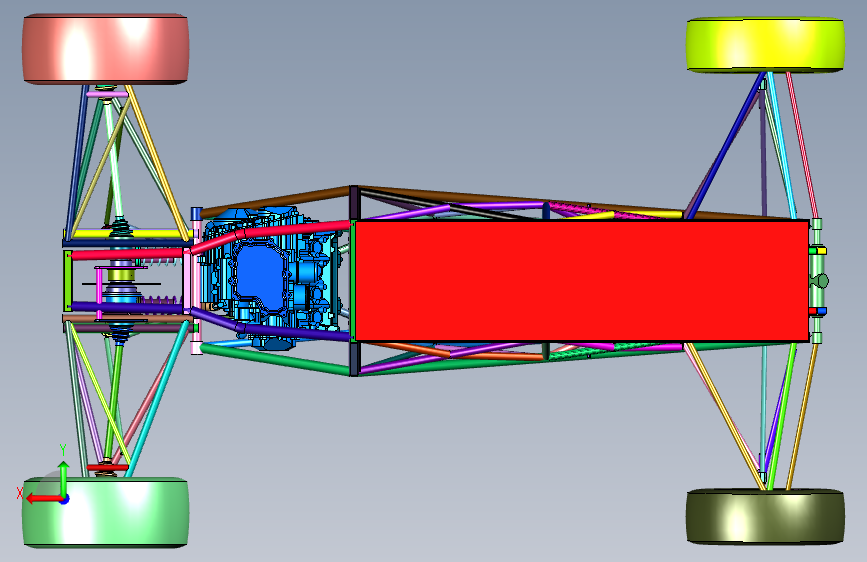This screenshot has height=562, width=867.
Task: Select the bright yellow front tire
Action: tap(765, 45)
